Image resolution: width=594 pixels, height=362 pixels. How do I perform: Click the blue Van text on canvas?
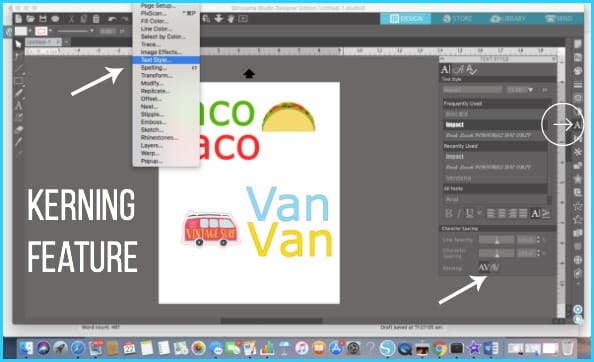click(x=287, y=204)
